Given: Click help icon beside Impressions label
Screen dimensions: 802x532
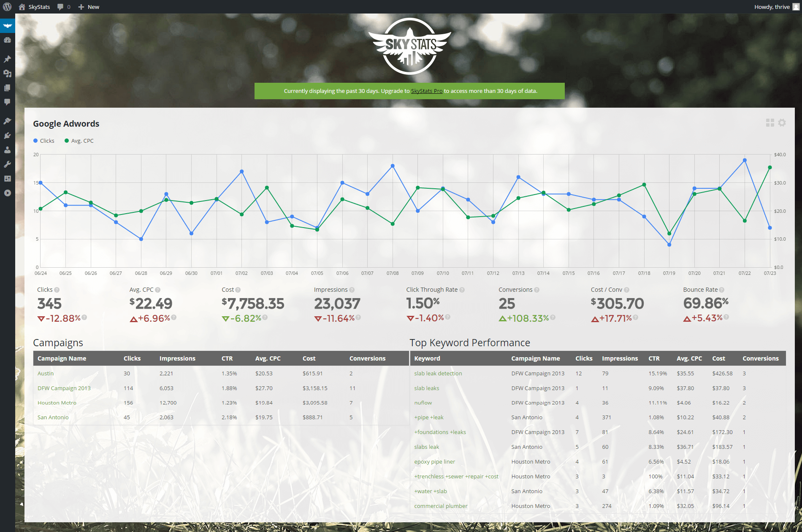Looking at the screenshot, I should tap(352, 290).
